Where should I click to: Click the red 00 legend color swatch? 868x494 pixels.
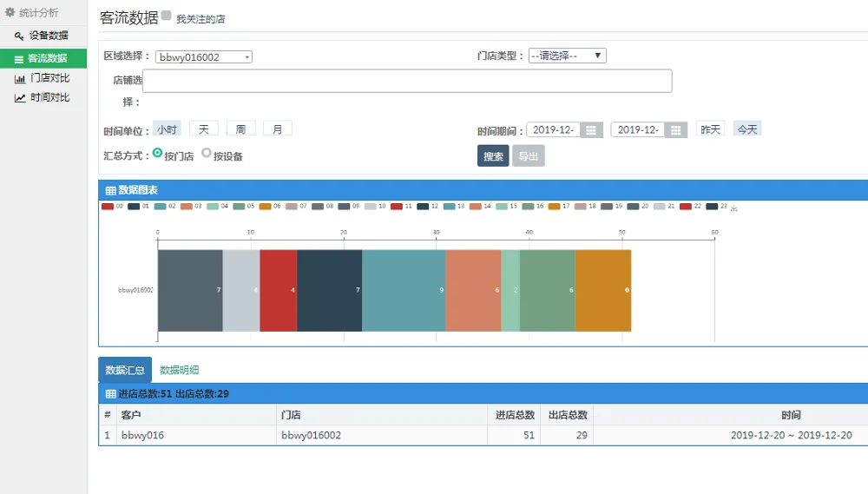click(108, 207)
